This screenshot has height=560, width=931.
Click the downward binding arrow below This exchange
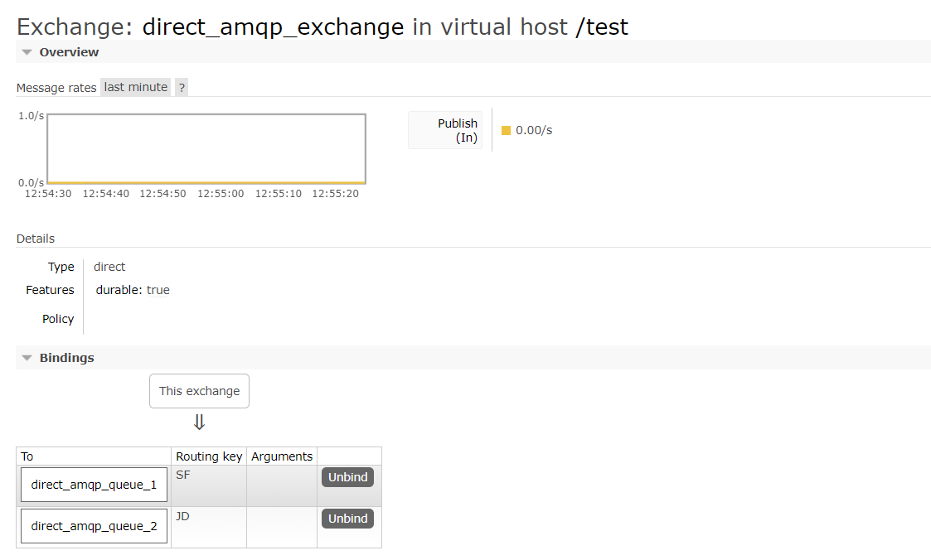click(x=199, y=421)
